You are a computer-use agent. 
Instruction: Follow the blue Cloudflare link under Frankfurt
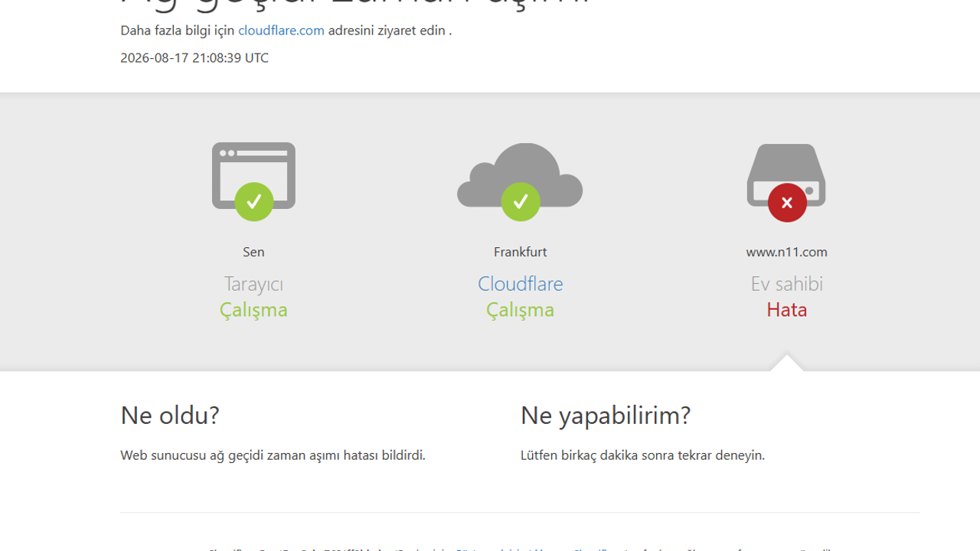pos(520,284)
